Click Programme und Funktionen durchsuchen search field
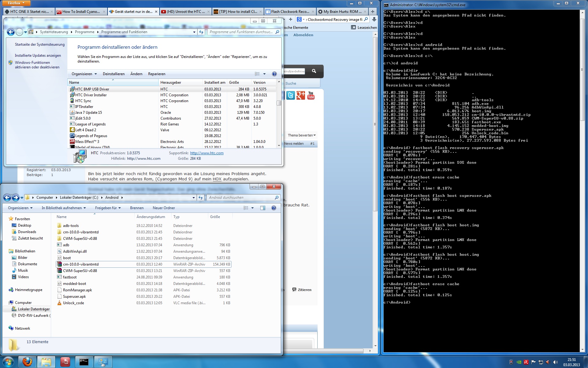This screenshot has height=368, width=588. coord(244,32)
